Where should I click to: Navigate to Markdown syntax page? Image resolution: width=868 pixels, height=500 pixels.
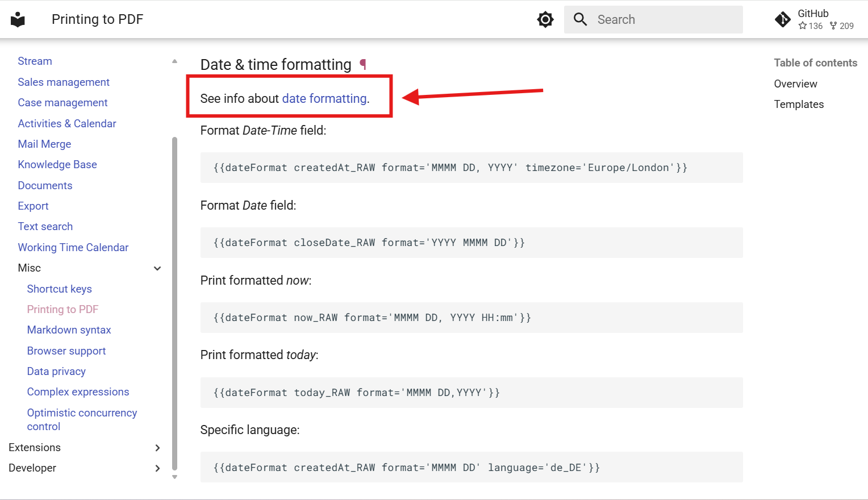[69, 330]
